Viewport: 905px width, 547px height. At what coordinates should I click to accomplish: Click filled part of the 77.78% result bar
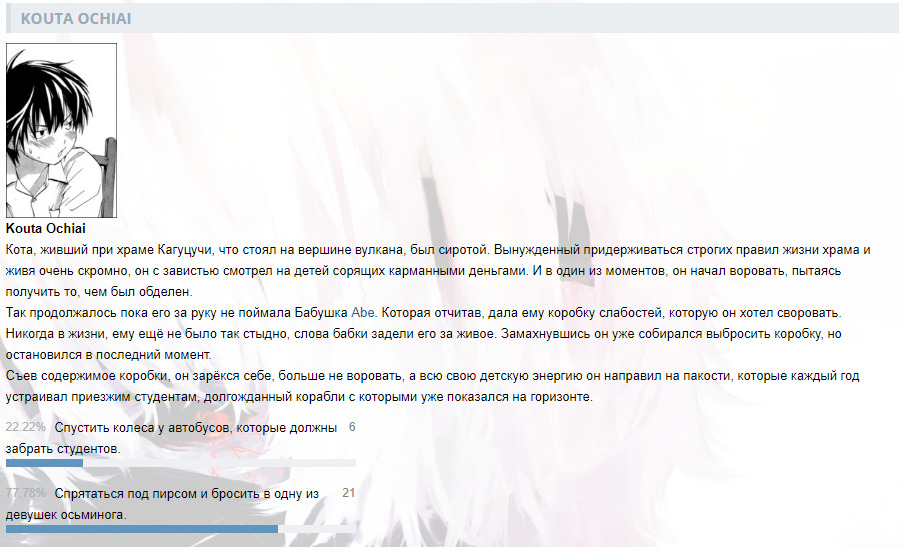pyautogui.click(x=140, y=529)
